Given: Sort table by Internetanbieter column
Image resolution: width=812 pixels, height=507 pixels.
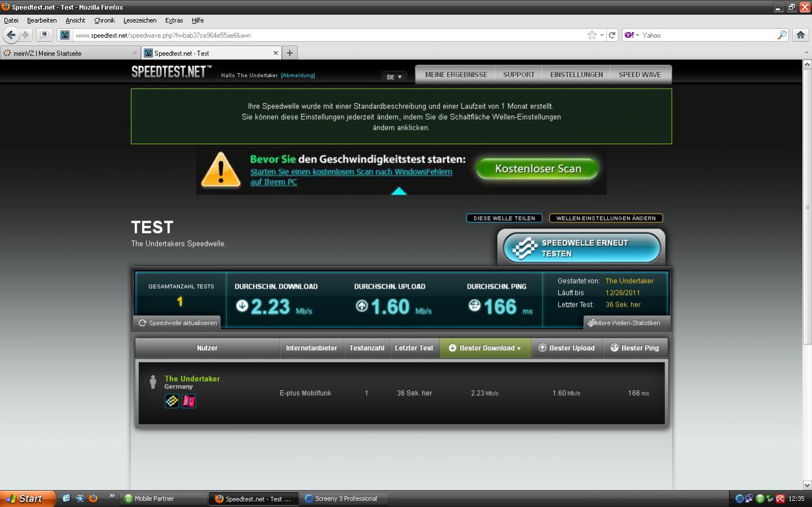Looking at the screenshot, I should pos(311,348).
